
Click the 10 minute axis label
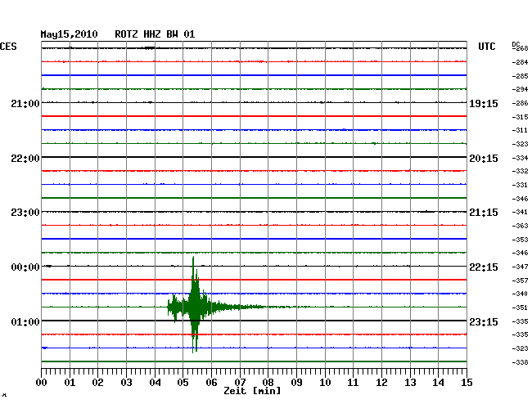[x=325, y=383]
